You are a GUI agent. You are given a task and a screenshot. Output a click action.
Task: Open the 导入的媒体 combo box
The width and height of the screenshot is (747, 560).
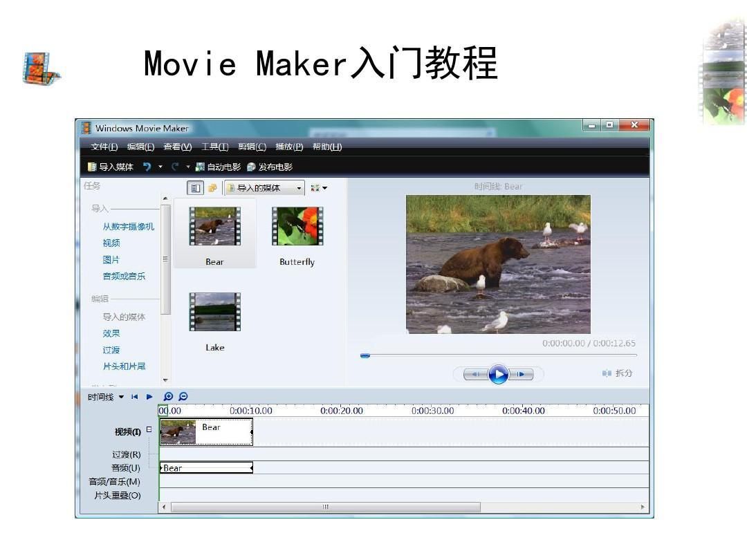[264, 188]
